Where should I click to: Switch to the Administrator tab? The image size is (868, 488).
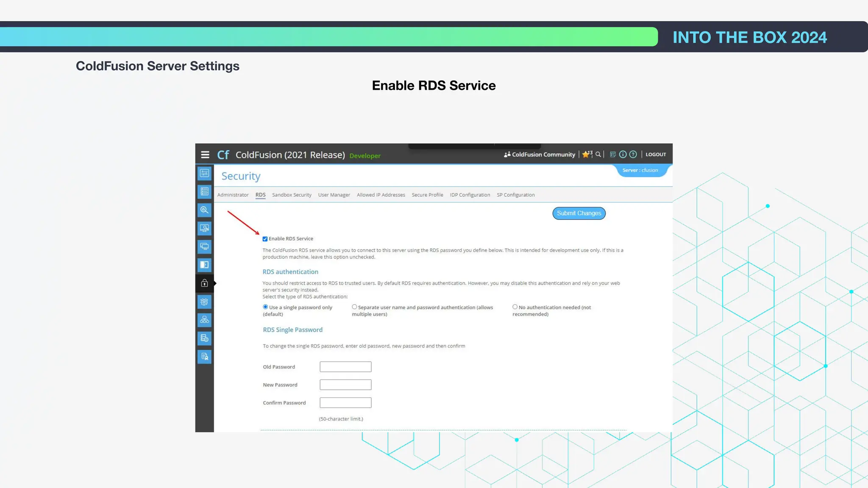click(x=233, y=195)
